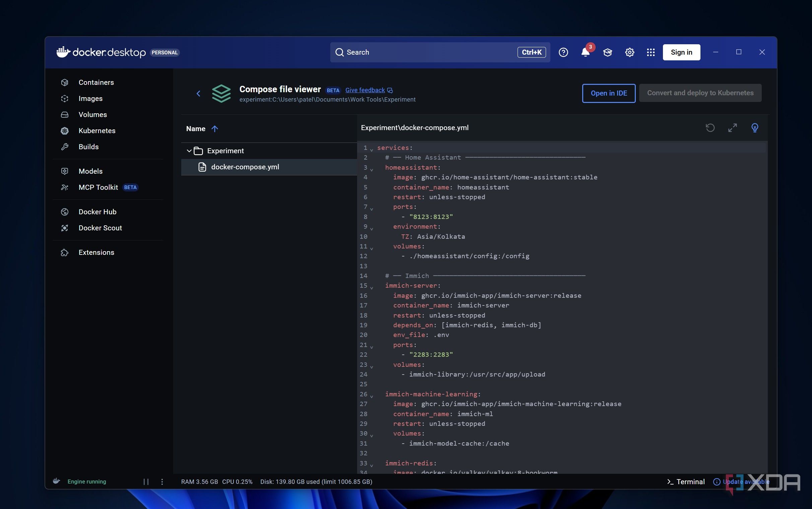
Task: Click the Disk usage status text
Action: (316, 482)
